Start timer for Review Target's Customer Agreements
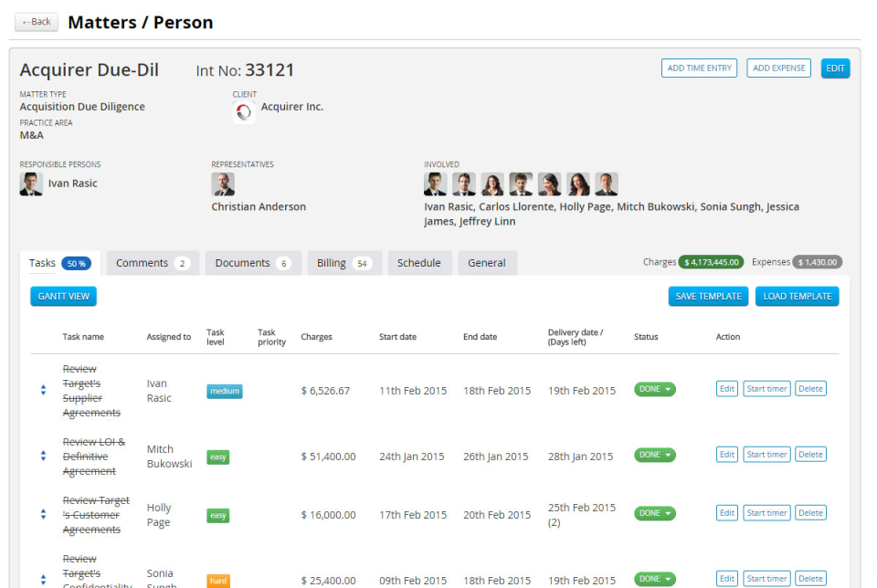Viewport: 877px width, 588px height. click(766, 513)
